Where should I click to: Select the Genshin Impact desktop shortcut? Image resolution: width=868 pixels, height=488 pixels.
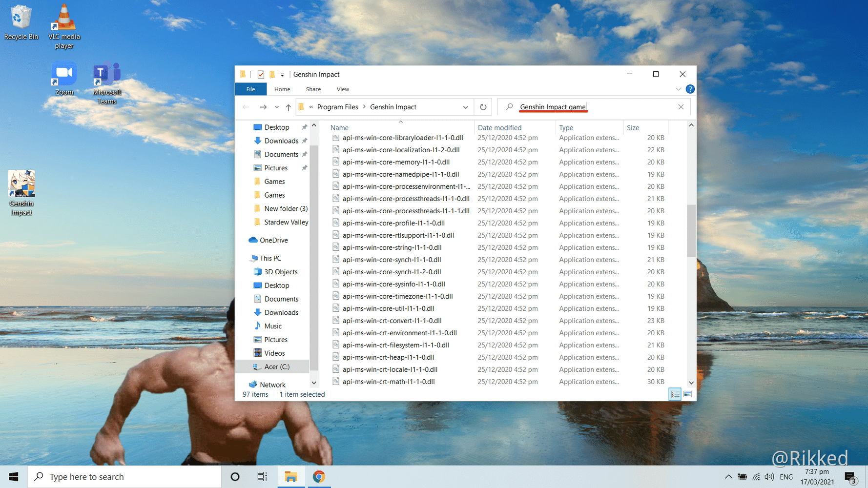(x=21, y=193)
